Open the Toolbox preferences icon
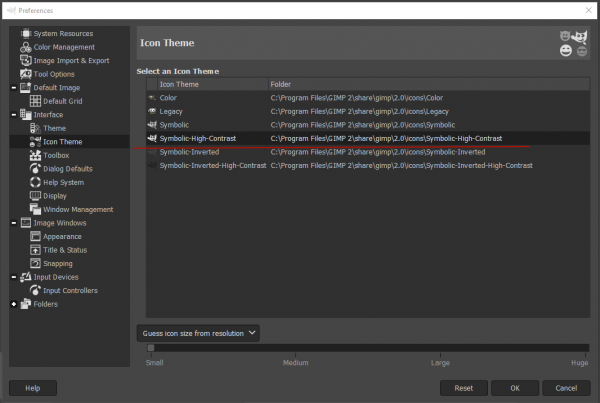Viewport: 600px width, 403px height. tap(35, 155)
